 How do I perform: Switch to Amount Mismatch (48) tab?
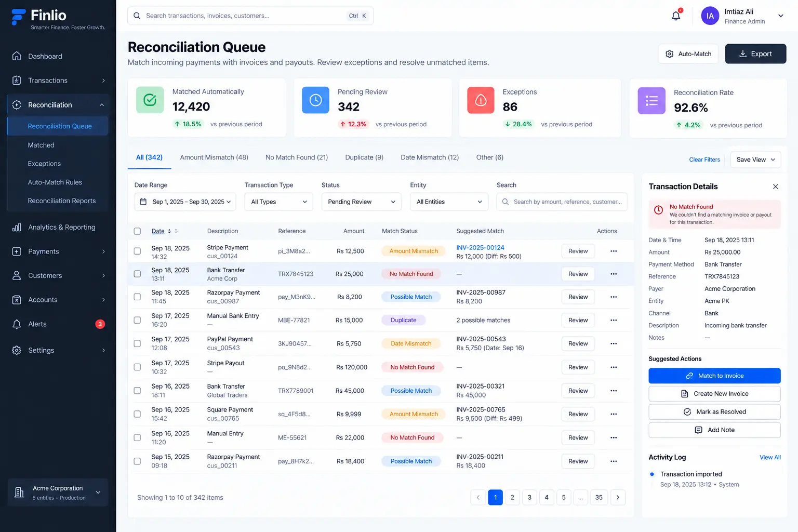coord(214,157)
